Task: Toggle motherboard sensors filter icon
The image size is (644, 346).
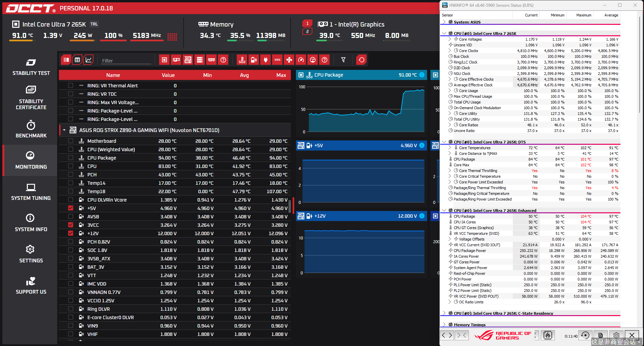Action: pyautogui.click(x=188, y=60)
